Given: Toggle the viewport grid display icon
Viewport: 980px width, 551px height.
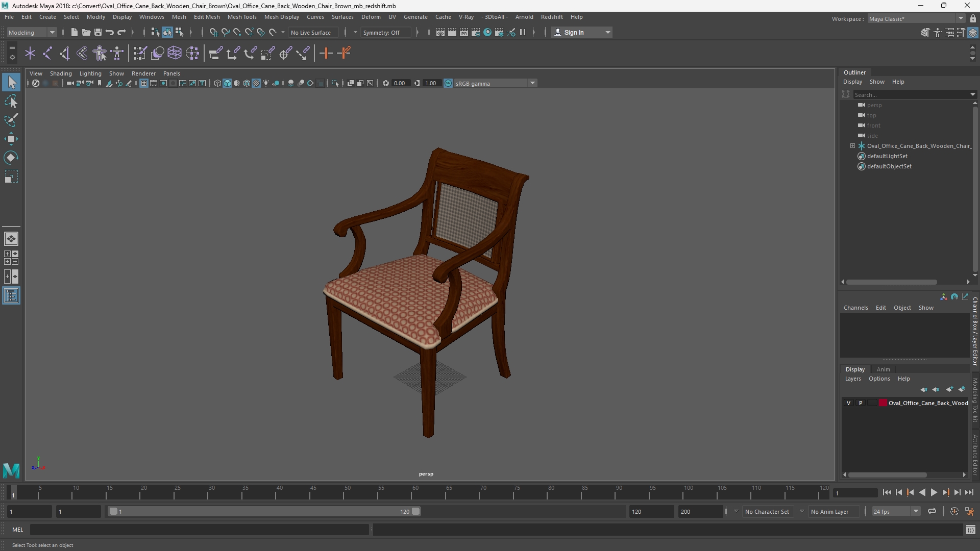Looking at the screenshot, I should click(144, 83).
